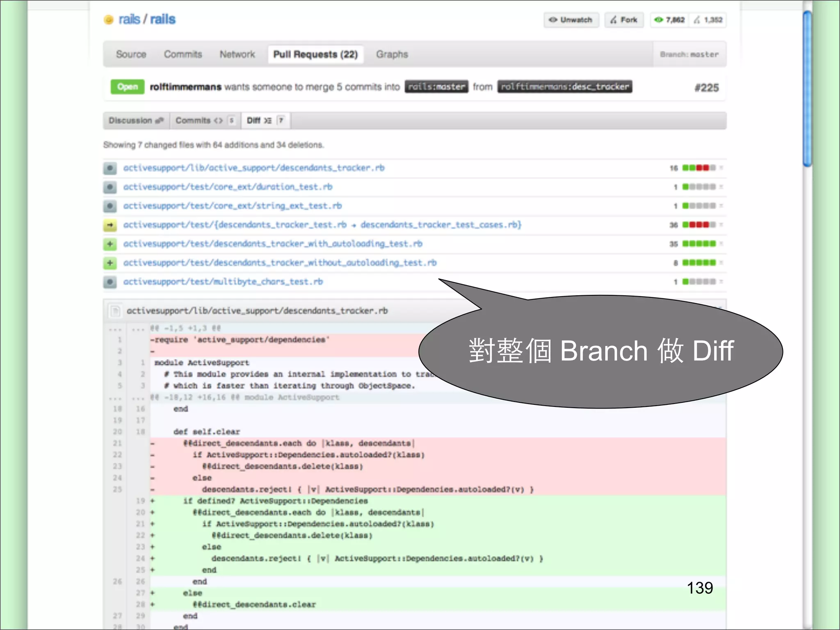Click modified icon beside multibyte_chars_test.rb
Viewport: 840px width, 630px height.
110,282
